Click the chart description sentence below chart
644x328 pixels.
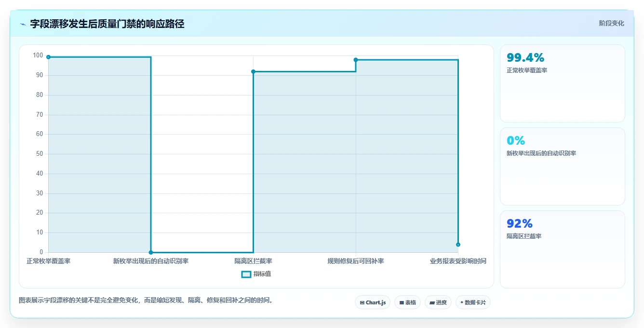[x=147, y=300]
